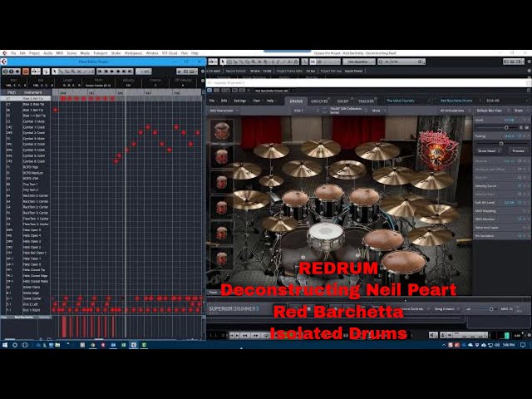Screen dimensions: 532x399
Task: Click the Tuning slider handle
Action: [x=501, y=144]
